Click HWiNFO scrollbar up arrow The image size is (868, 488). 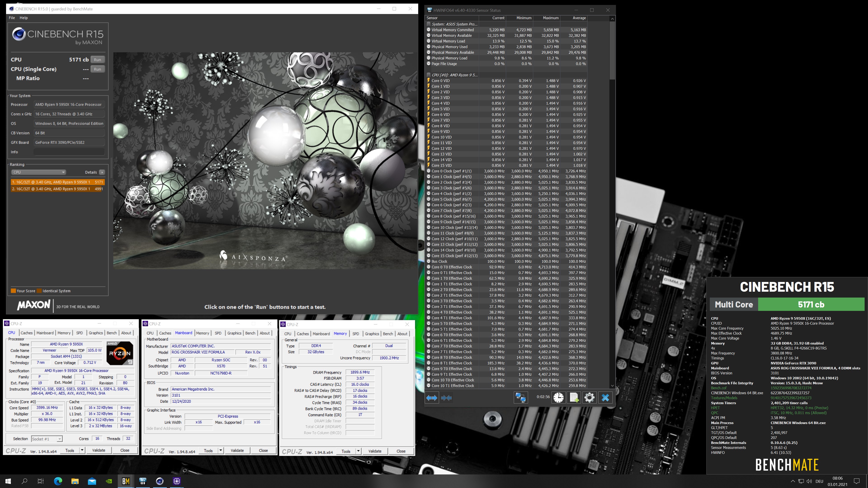click(612, 19)
